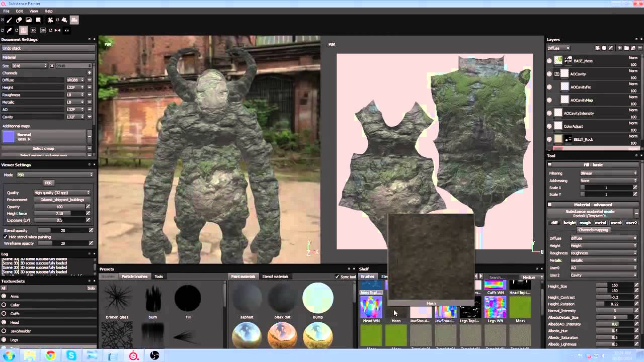This screenshot has height=362, width=644.
Task: Click the duplicate layer icon
Action: 633,48
